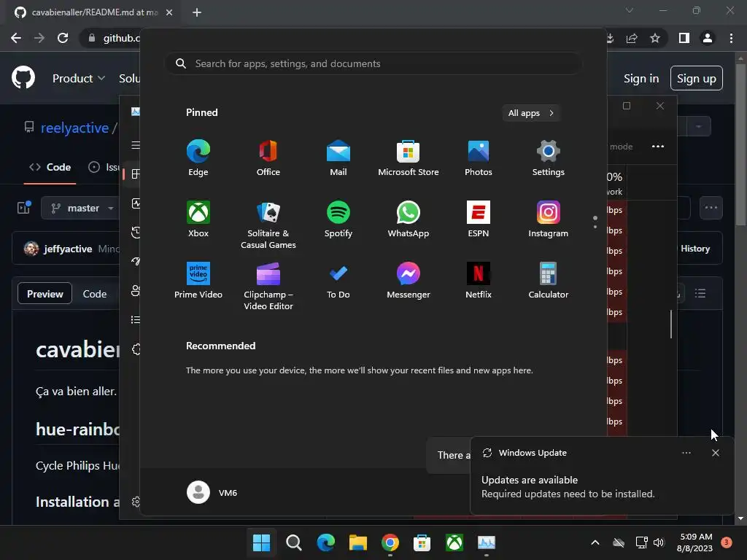Open the three-dot menu in the background app window
Viewport: 747px width, 560px height.
click(x=657, y=146)
